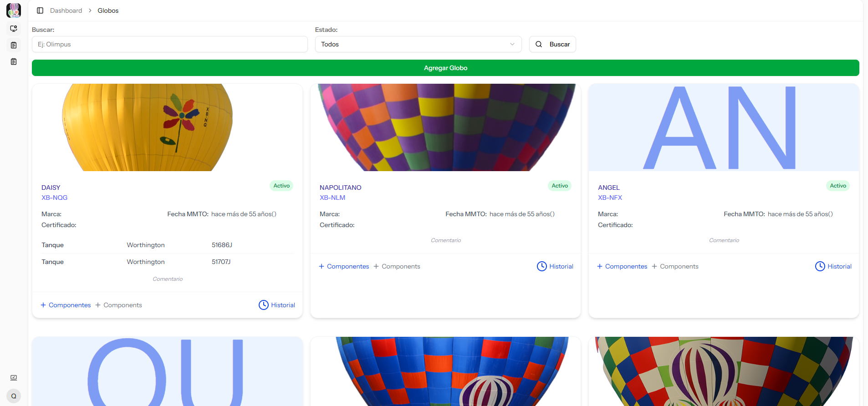The width and height of the screenshot is (868, 406).
Task: Click the Buscar search button
Action: pos(552,44)
